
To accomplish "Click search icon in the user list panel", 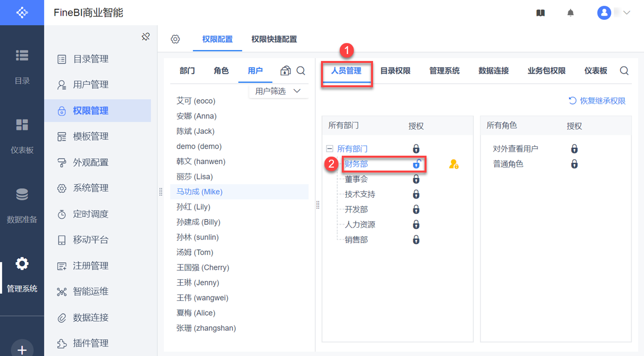I will [301, 71].
